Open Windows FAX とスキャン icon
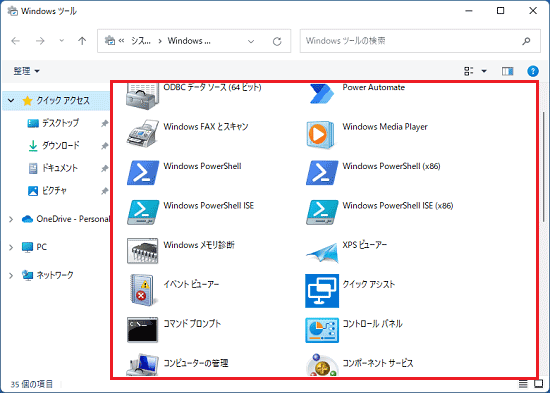This screenshot has height=393, width=550. coord(142,133)
